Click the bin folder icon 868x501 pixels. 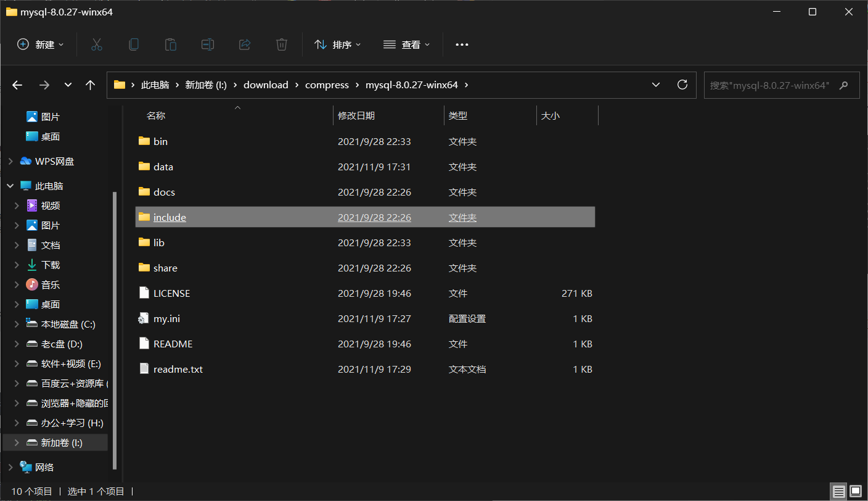(144, 141)
